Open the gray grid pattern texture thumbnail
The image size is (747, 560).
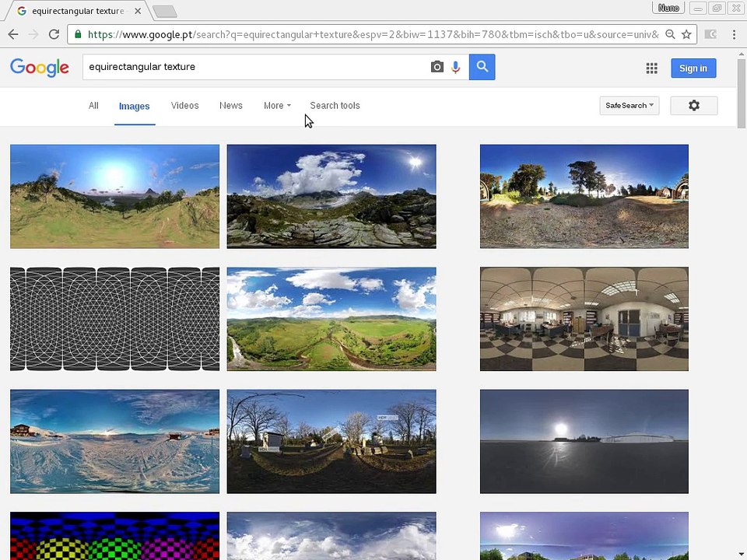[115, 319]
